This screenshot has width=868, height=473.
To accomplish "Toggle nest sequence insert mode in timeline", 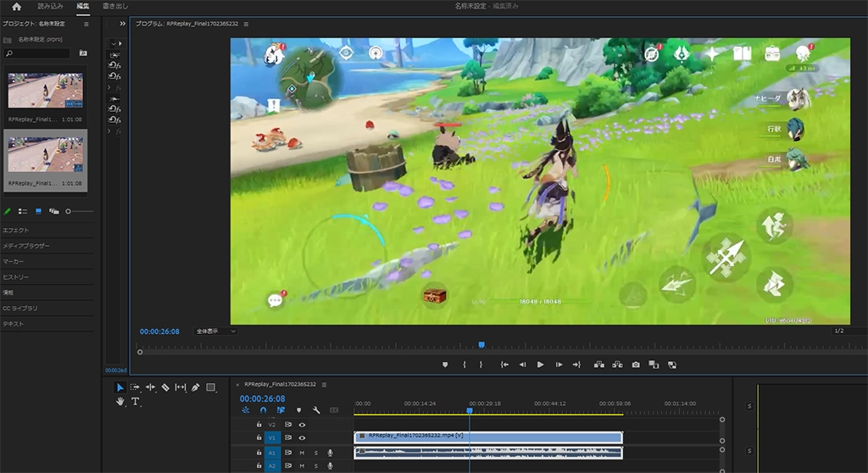I will (x=245, y=410).
